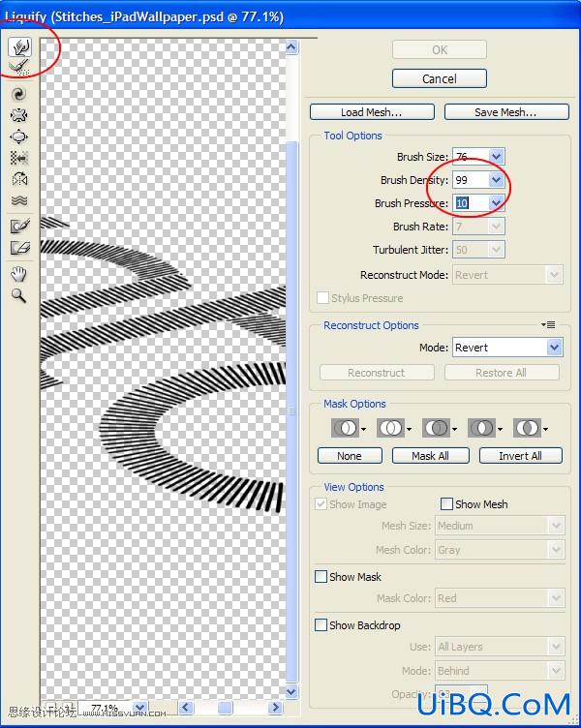Click the preview scroll up arrow

tap(291, 46)
